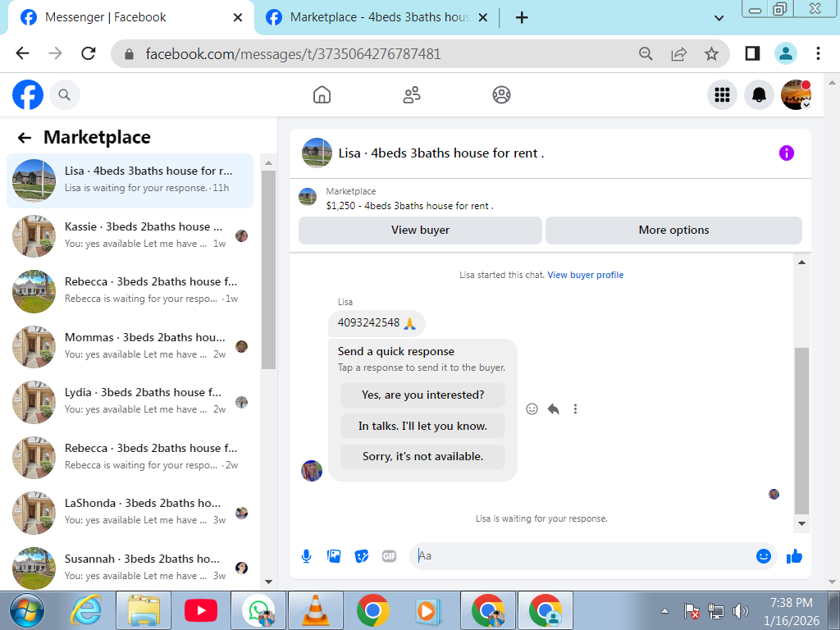Click More options button
This screenshot has height=630, width=840.
(673, 231)
